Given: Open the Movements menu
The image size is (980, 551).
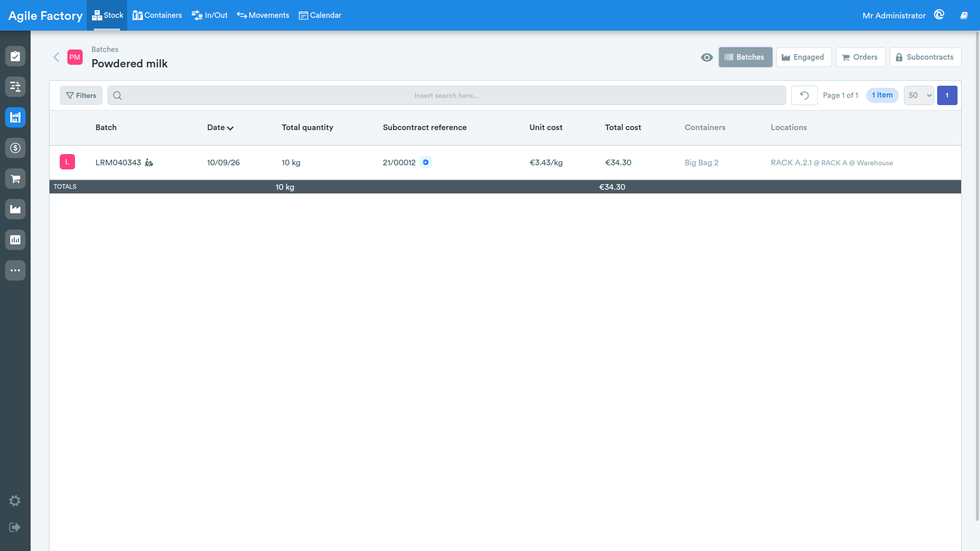Looking at the screenshot, I should (263, 15).
